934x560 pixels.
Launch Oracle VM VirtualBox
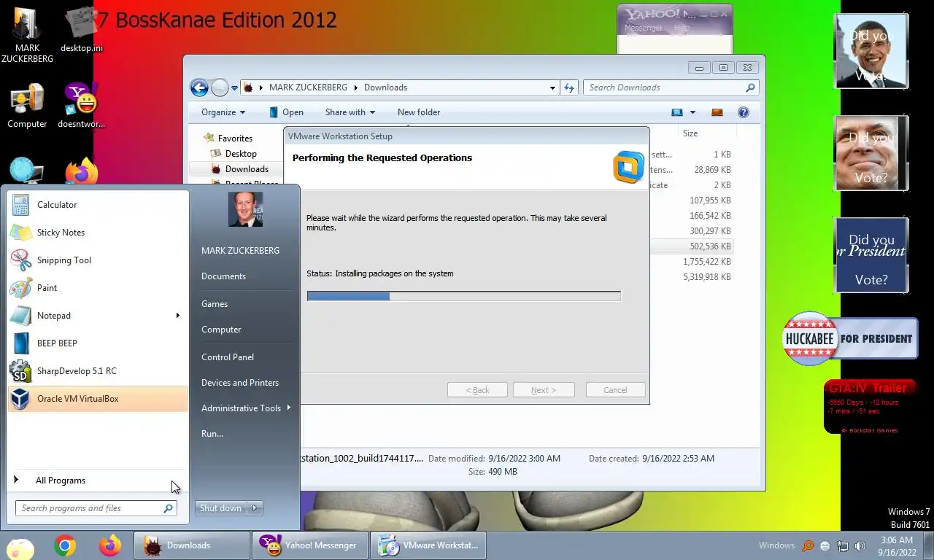pos(98,399)
